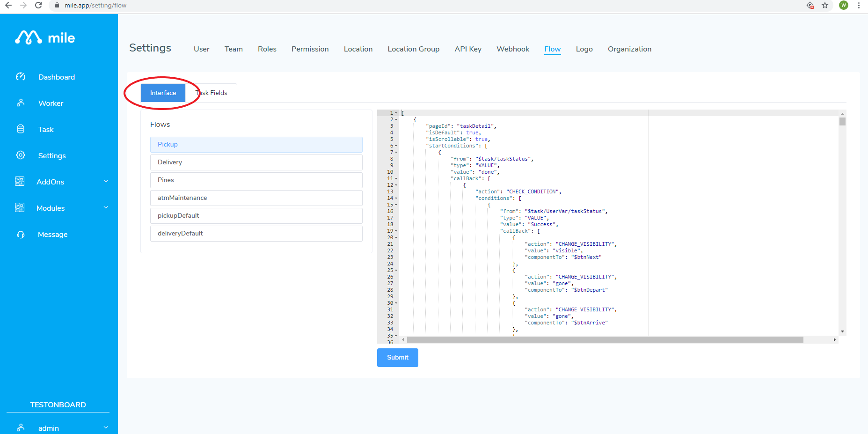Click the extension icon beside the star
Viewport: 868px width, 434px height.
pyautogui.click(x=810, y=5)
